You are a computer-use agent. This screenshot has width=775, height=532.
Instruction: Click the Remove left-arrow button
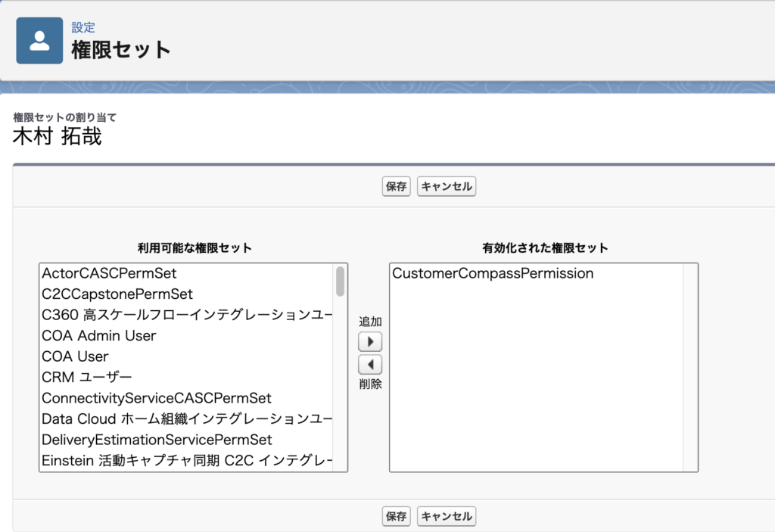[x=369, y=364]
